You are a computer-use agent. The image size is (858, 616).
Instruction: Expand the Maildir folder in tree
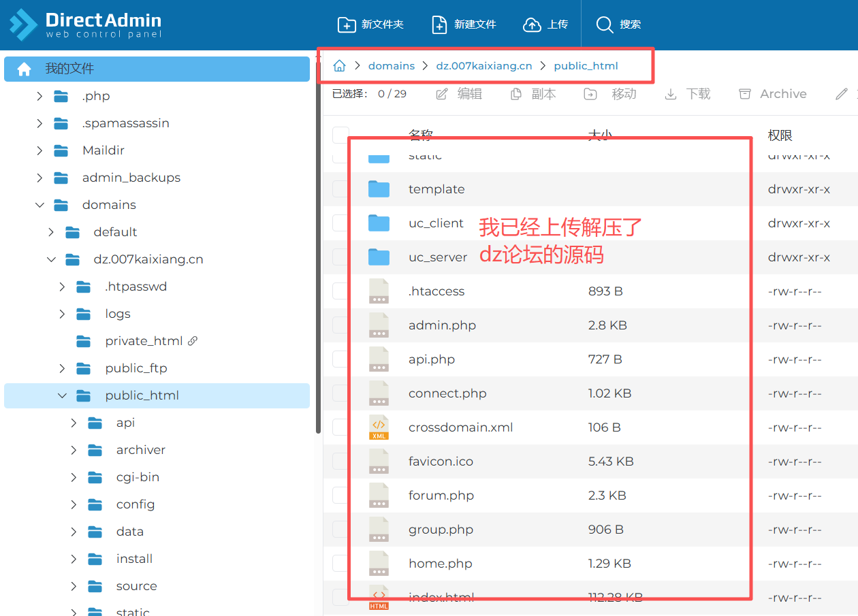(x=39, y=150)
